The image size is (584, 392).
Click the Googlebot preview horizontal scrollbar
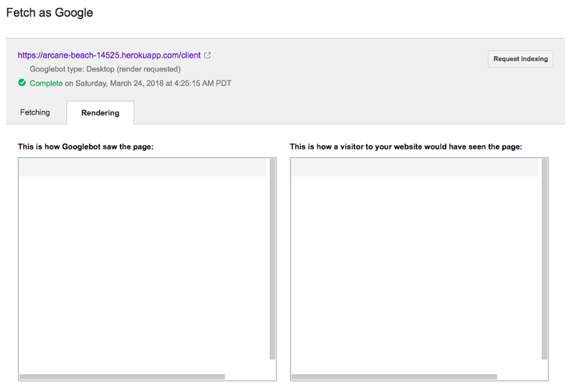click(x=122, y=377)
